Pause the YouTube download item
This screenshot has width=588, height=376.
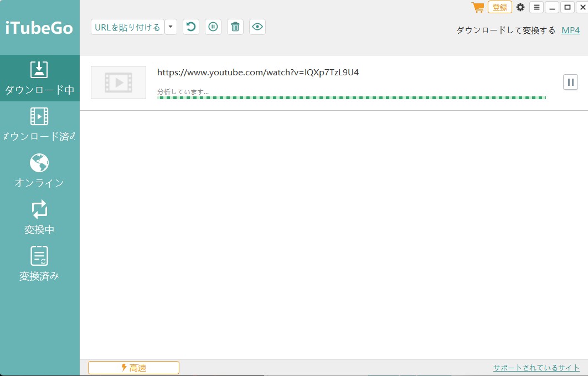pyautogui.click(x=570, y=82)
